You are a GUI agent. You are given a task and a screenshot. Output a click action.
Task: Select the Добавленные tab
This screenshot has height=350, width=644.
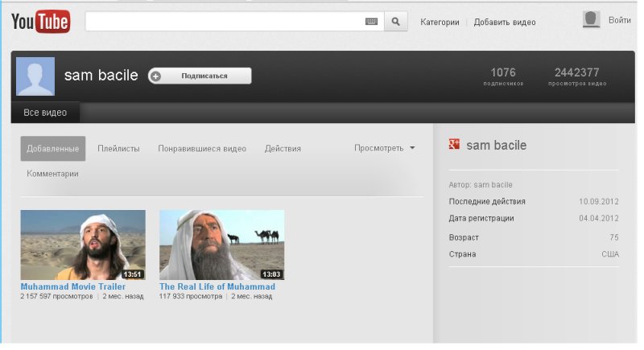53,149
